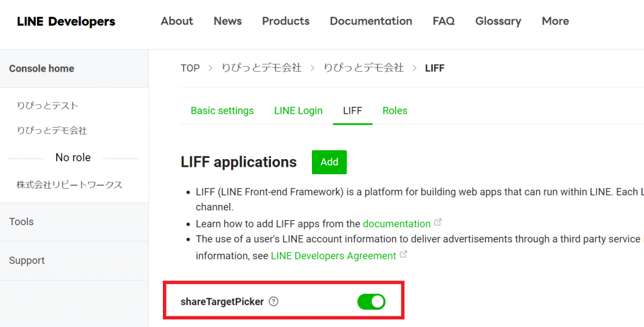Open the News menu item
644x327 pixels.
coord(228,21)
